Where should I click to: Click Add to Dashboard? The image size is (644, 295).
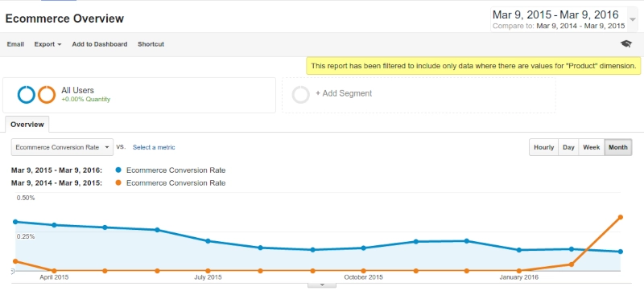[99, 44]
